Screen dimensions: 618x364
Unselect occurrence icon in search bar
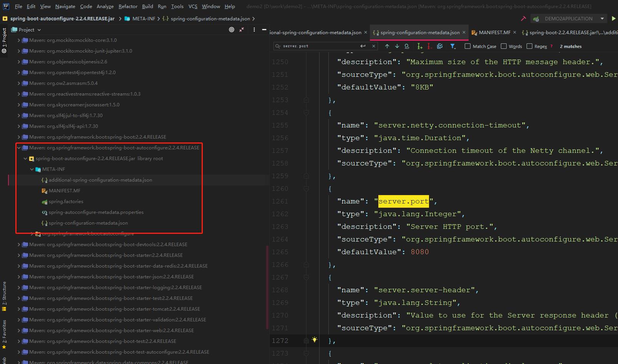point(429,46)
